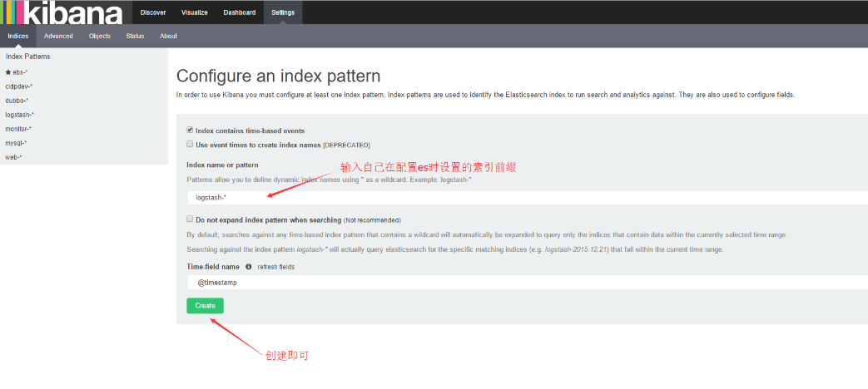
Task: Open the Objects sub-tab
Action: coord(100,36)
